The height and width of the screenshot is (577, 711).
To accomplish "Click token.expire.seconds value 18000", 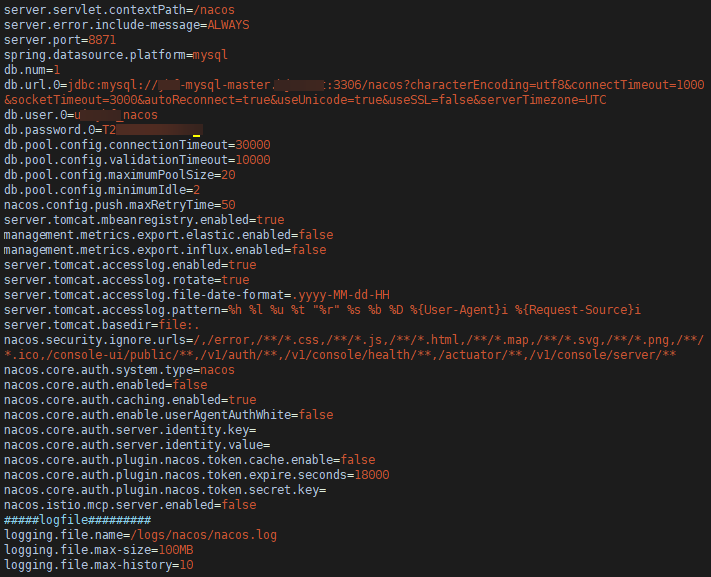I will click(x=371, y=474).
